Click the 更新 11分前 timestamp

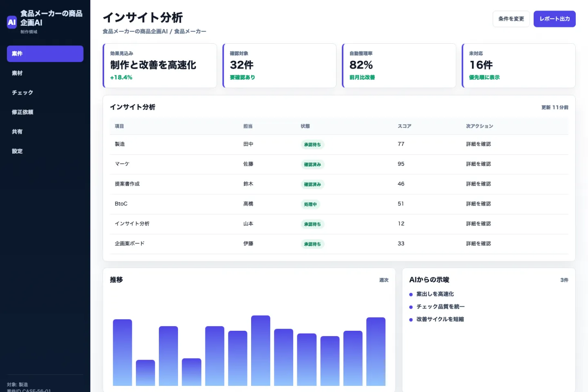coord(555,107)
